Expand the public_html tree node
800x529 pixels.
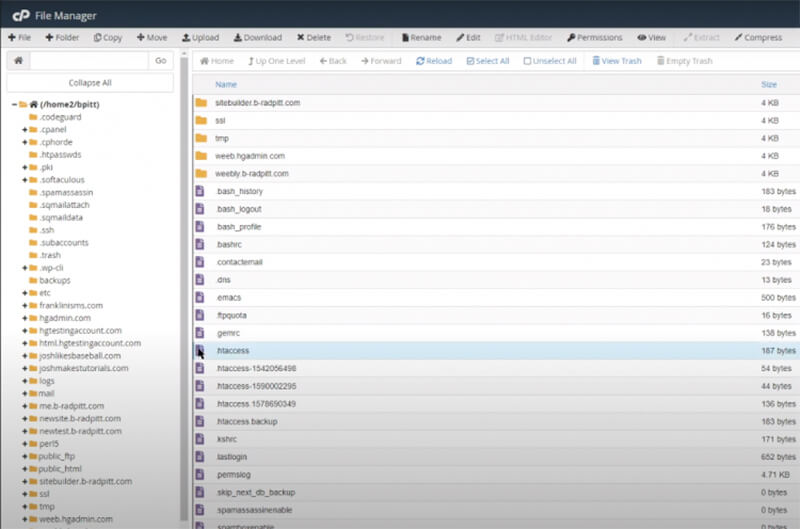(x=24, y=468)
